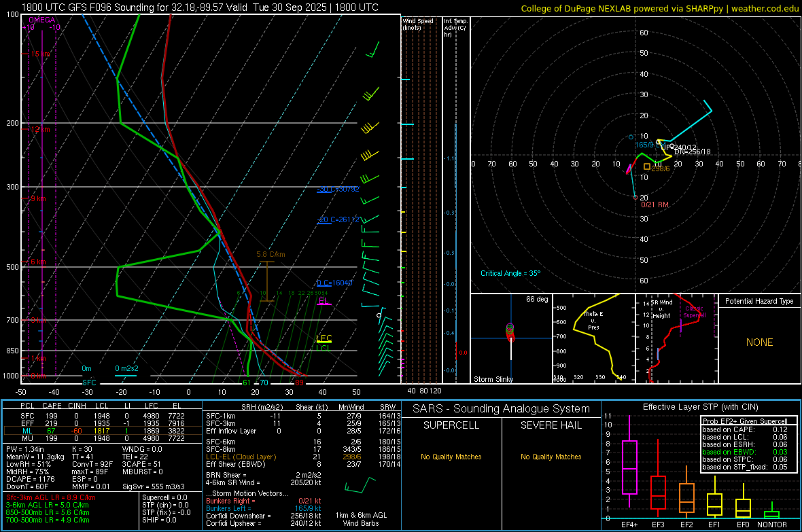Image resolution: width=802 pixels, height=532 pixels.
Task: Click the '1km & 6km AGL Wind Barbs' caption
Action: click(x=361, y=519)
